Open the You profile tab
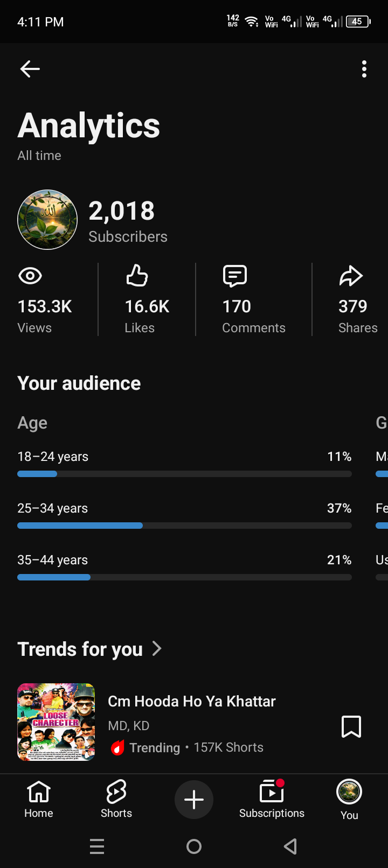Screen dimensions: 388x868 click(349, 800)
